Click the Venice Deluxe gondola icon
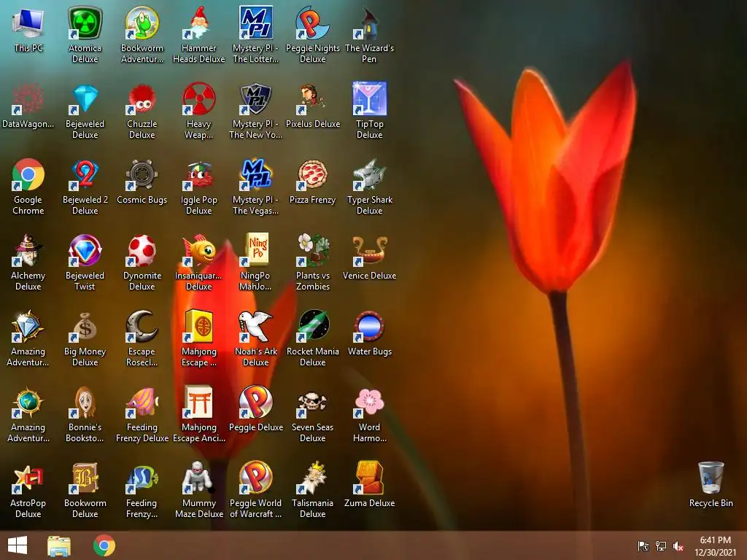747x560 pixels. tap(369, 250)
